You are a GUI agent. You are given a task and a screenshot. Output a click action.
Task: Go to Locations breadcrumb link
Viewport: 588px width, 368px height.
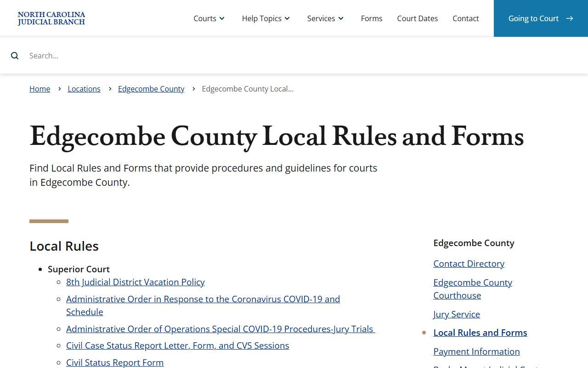[84, 89]
